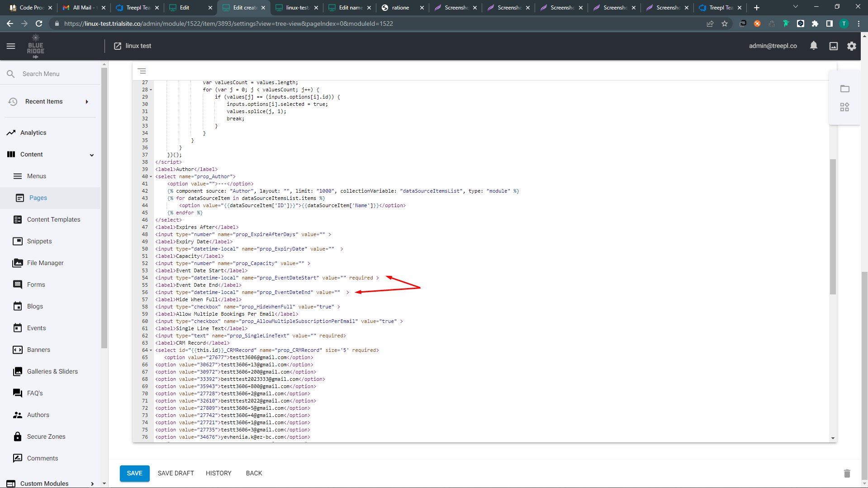Fold code at line 40
The width and height of the screenshot is (868, 488).
tap(151, 177)
